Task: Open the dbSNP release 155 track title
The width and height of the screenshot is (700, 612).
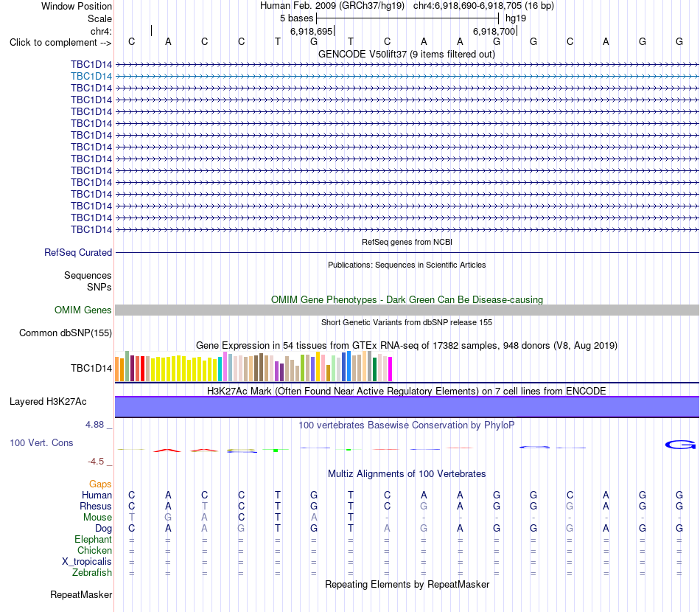Action: (x=407, y=322)
